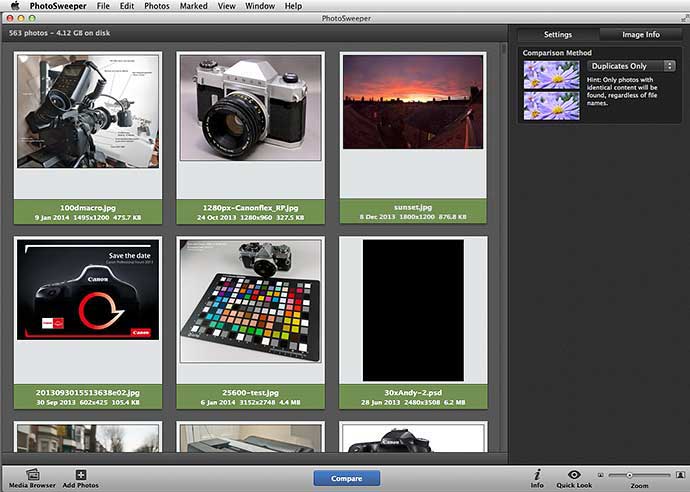Image resolution: width=690 pixels, height=492 pixels.
Task: Switch to the Settings tab
Action: [558, 34]
